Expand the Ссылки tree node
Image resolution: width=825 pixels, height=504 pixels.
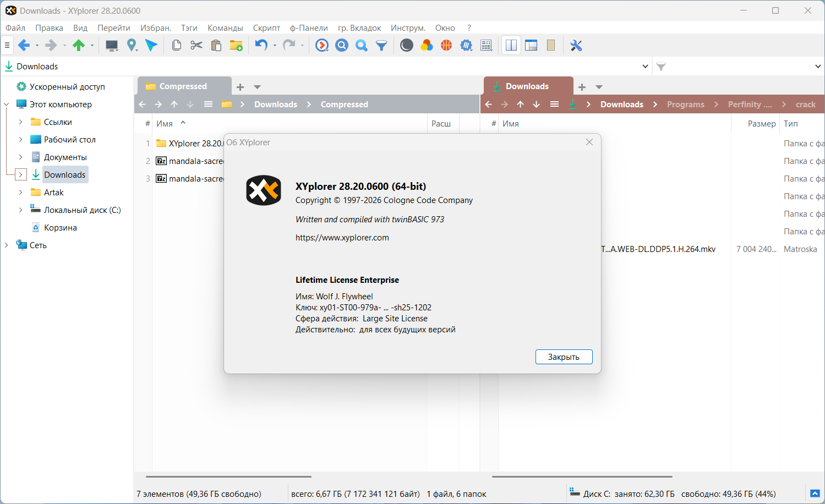[20, 122]
